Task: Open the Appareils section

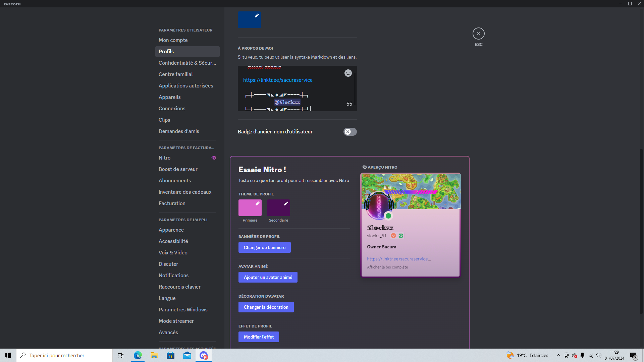Action: point(187,97)
